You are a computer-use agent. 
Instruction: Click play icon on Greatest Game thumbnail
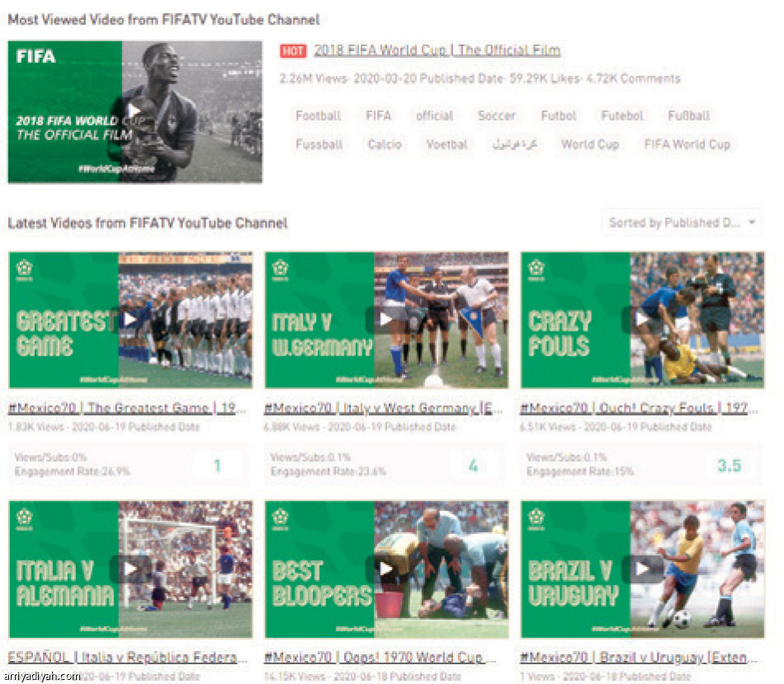tap(130, 319)
